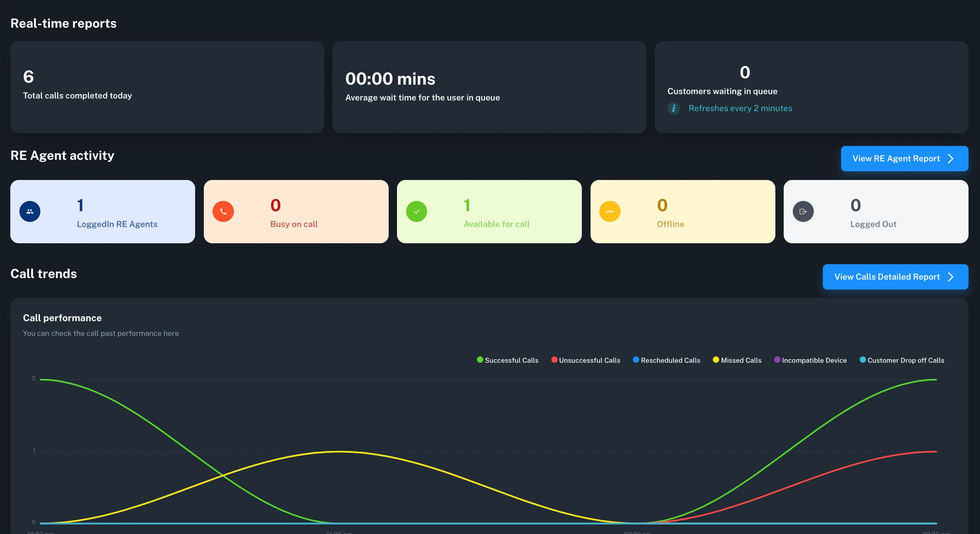Image resolution: width=980 pixels, height=534 pixels.
Task: Click the Real-time reports page heading
Action: pos(63,23)
